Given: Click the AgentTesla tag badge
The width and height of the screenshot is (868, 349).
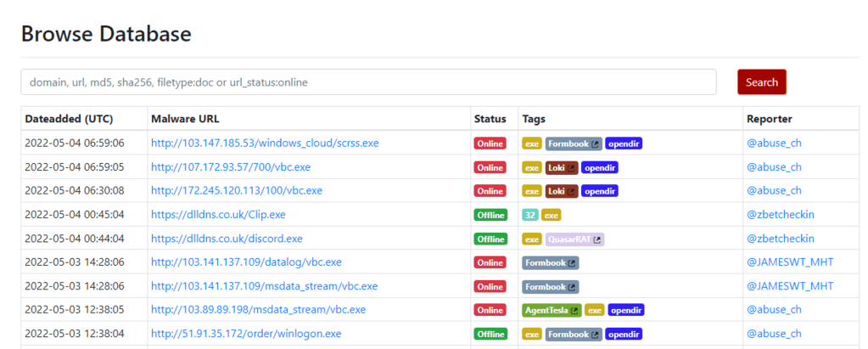Looking at the screenshot, I should (552, 311).
